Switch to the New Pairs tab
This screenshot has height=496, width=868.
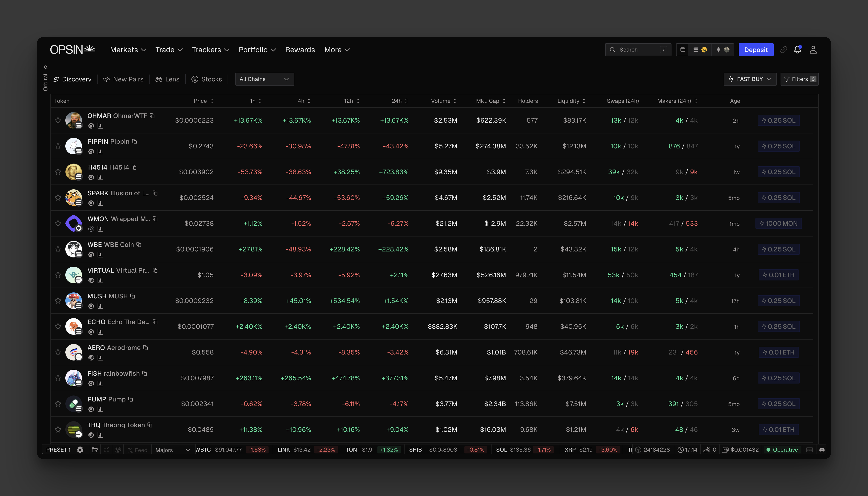point(124,79)
